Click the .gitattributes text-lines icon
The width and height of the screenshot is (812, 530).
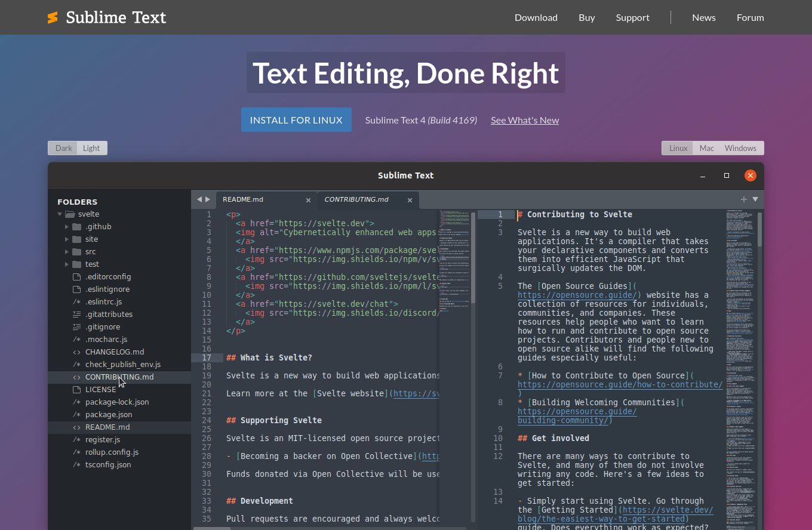pos(76,315)
